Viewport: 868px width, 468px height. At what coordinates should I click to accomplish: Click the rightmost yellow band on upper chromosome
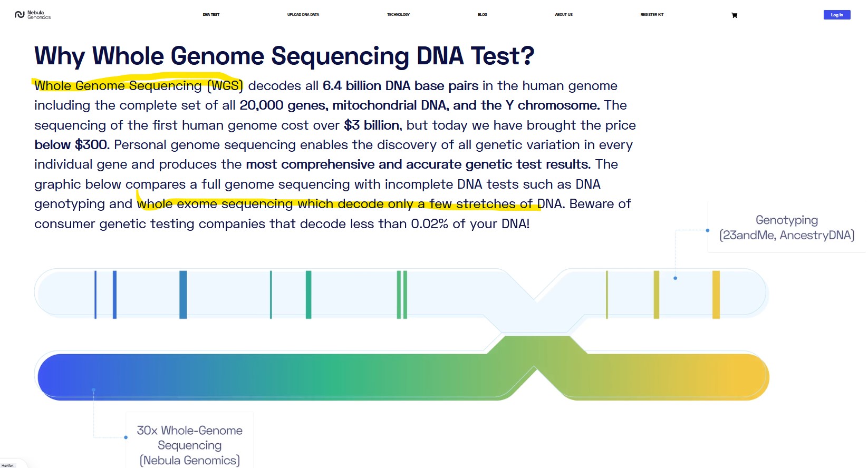tap(716, 295)
